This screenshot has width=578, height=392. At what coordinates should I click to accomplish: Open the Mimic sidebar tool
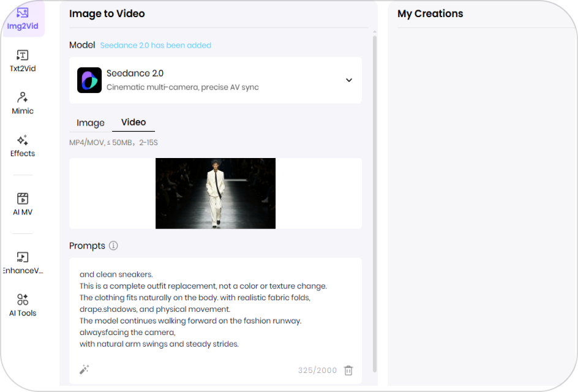click(x=23, y=104)
